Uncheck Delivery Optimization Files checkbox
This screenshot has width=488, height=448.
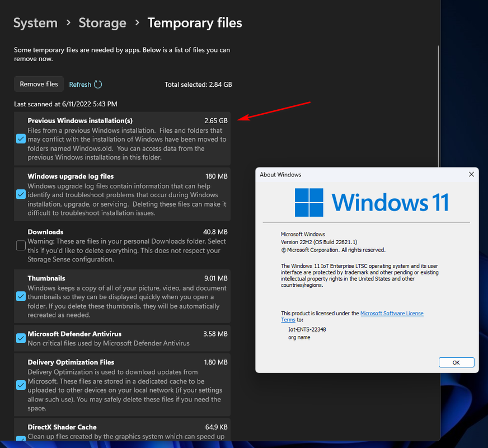click(21, 385)
